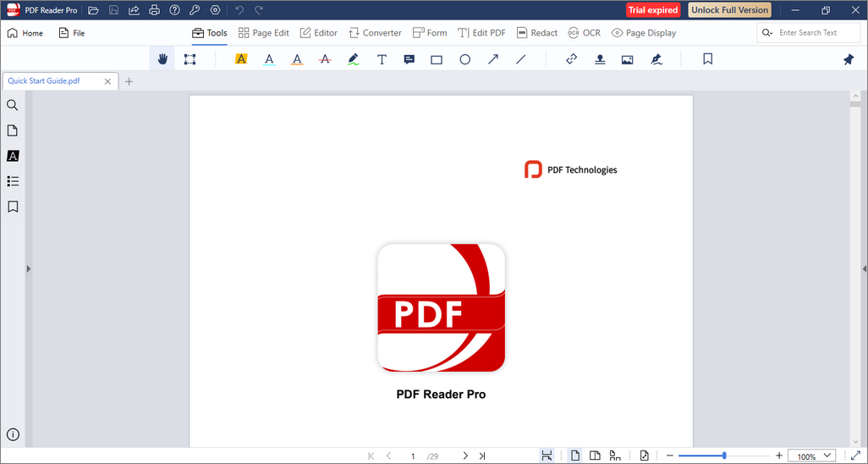Jump to the last page

tap(482, 456)
